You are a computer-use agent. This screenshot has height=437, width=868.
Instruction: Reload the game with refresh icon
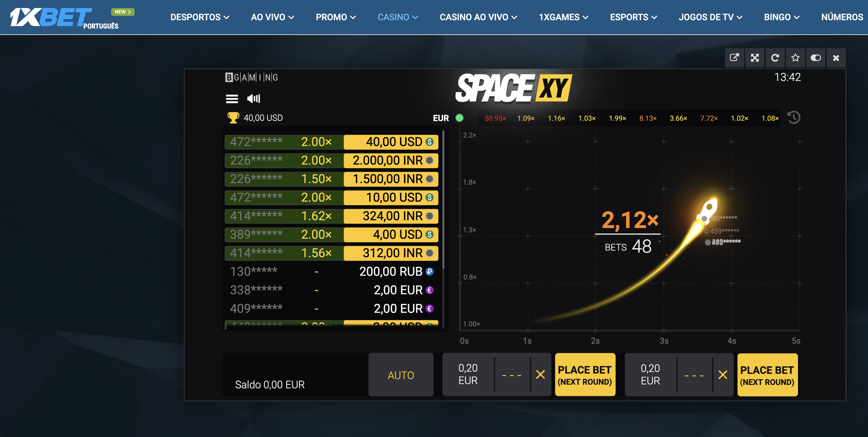[775, 58]
